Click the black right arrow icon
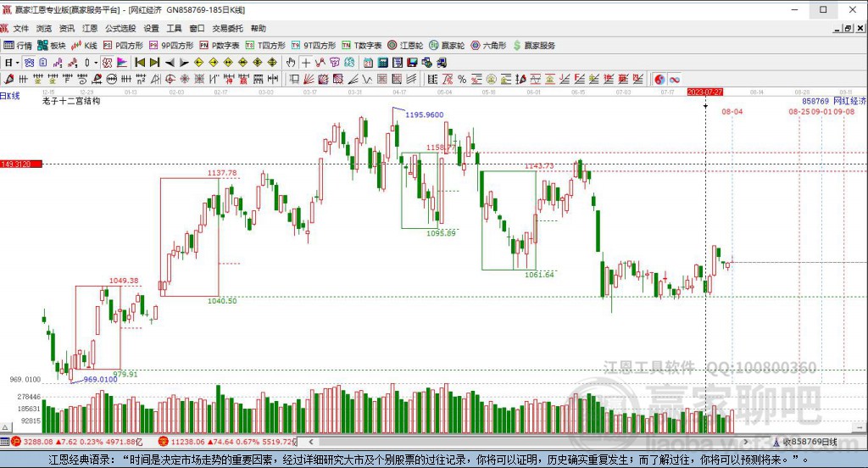The height and width of the screenshot is (468, 868). (184, 63)
